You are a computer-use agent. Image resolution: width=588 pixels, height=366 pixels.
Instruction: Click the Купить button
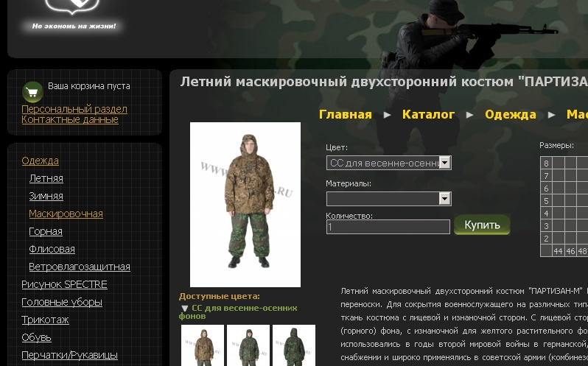482,225
